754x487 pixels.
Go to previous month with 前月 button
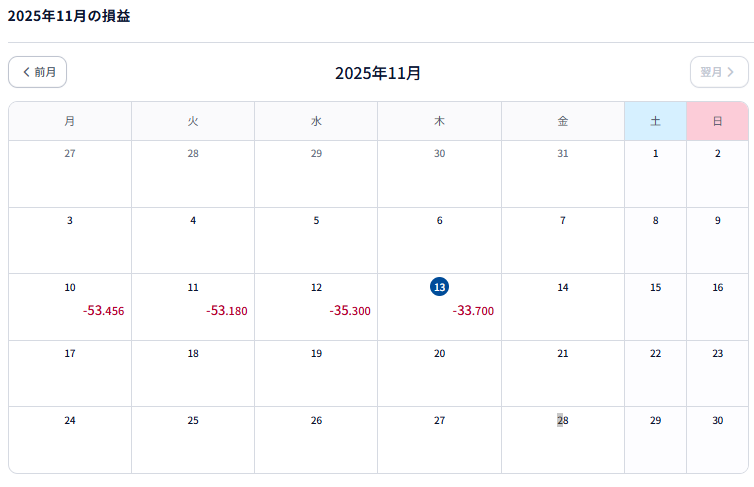point(38,72)
